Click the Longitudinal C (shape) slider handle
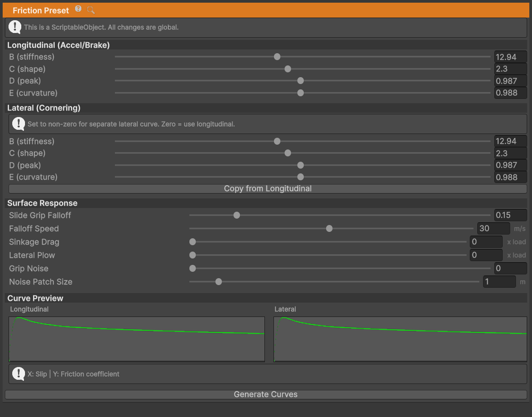Viewport: 532px width, 417px height. click(x=288, y=69)
